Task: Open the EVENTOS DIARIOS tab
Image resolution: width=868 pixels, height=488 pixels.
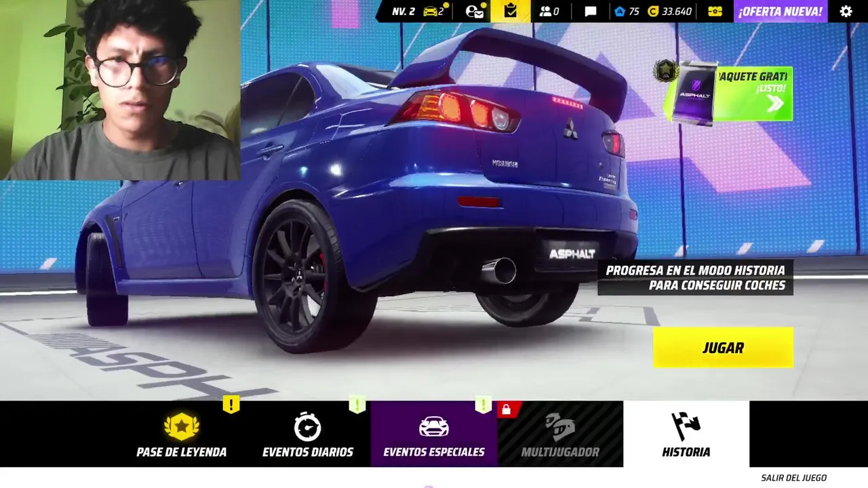Action: point(308,434)
